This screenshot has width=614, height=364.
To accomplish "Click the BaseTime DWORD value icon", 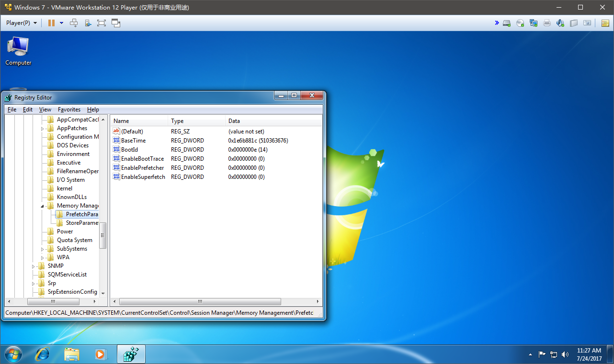I will point(116,140).
